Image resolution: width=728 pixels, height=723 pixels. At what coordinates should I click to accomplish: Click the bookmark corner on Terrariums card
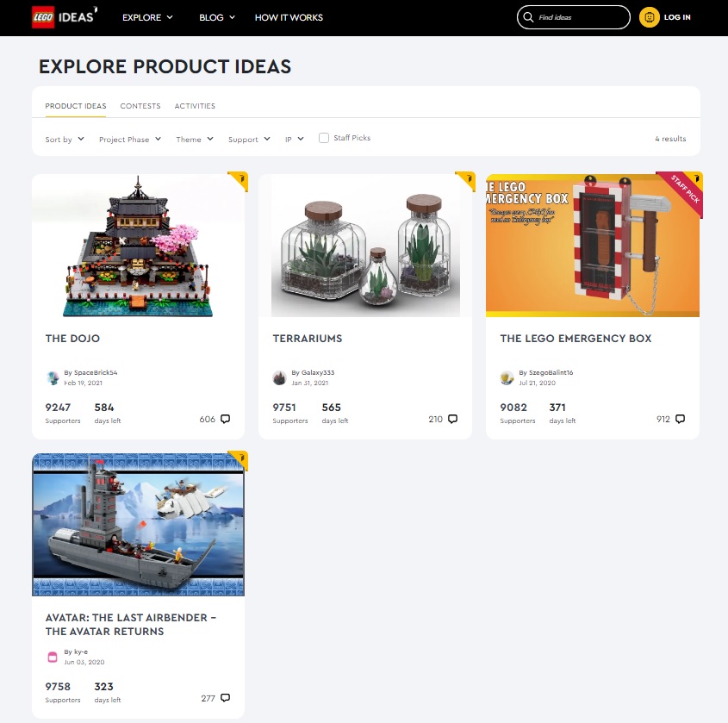coord(466,181)
